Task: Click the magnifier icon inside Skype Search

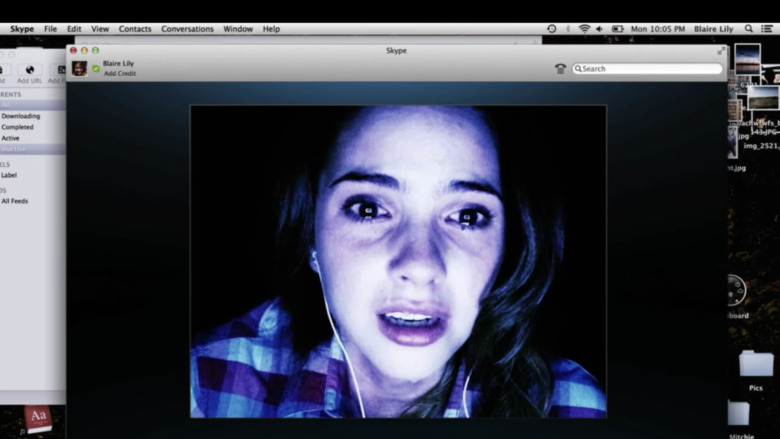Action: point(578,69)
